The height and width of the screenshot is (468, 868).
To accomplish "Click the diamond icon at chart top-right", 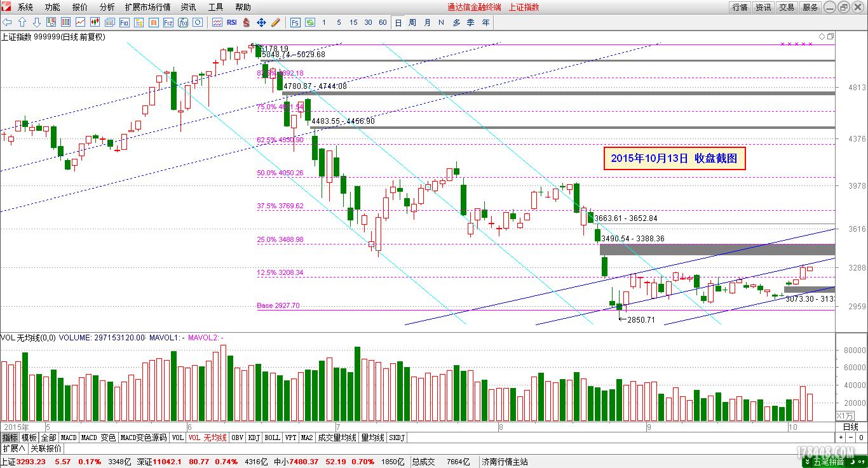I will point(822,36).
